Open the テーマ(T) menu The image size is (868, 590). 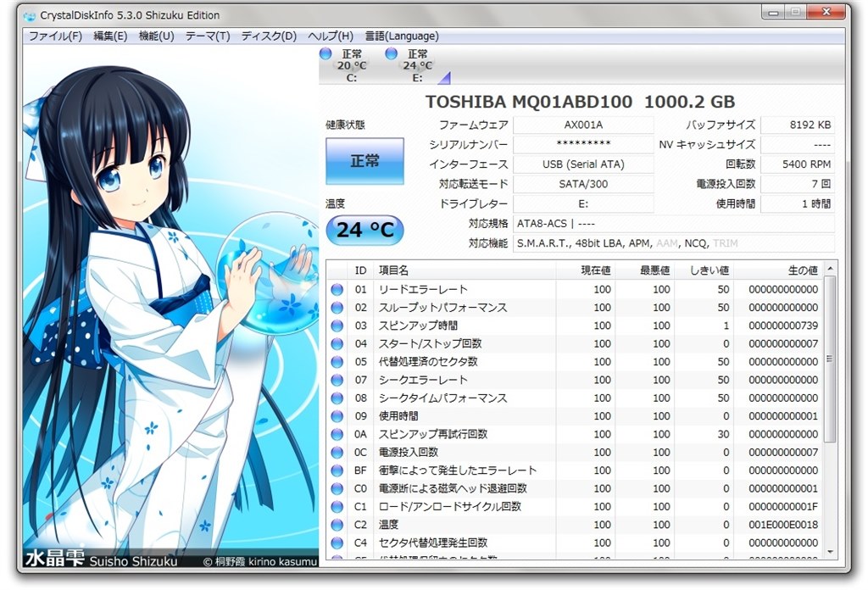pyautogui.click(x=208, y=36)
